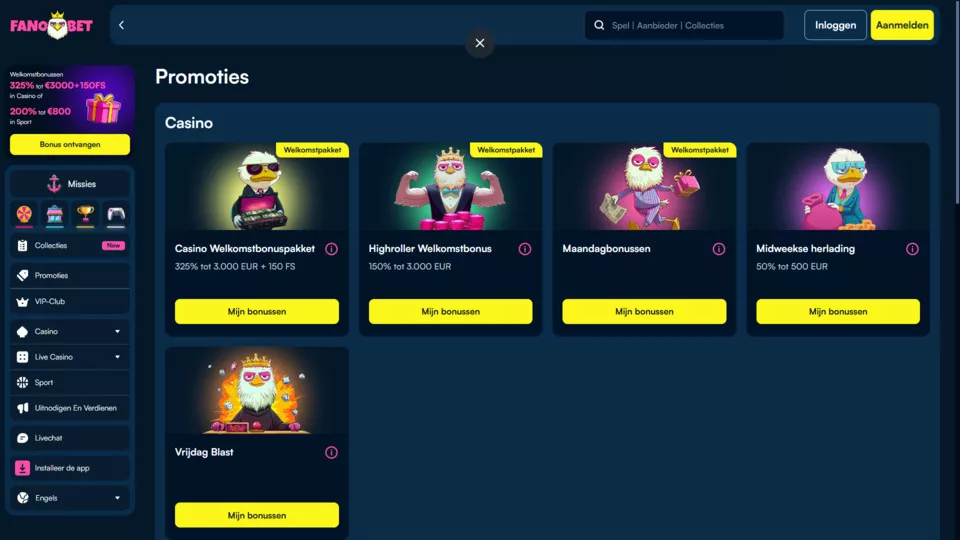Viewport: 960px width, 540px height.
Task: Go to VIP-Club menu item
Action: point(70,301)
